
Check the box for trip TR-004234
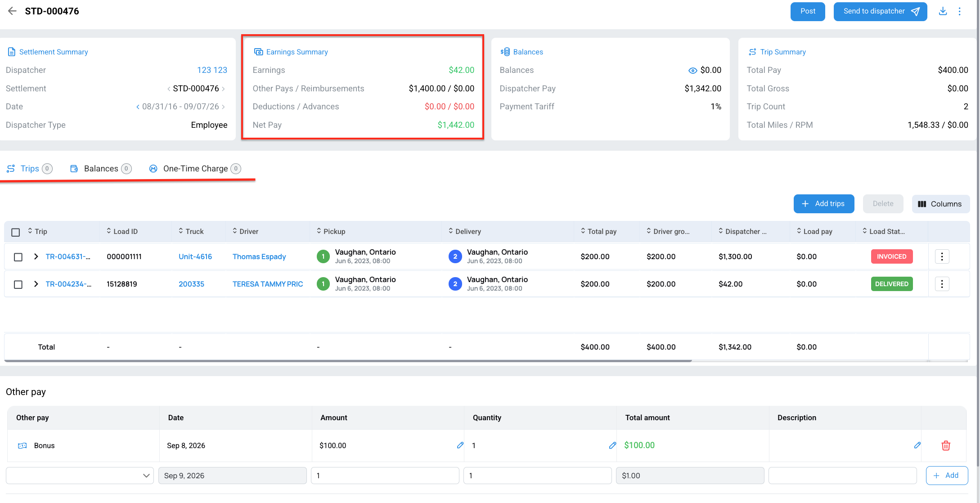click(18, 284)
